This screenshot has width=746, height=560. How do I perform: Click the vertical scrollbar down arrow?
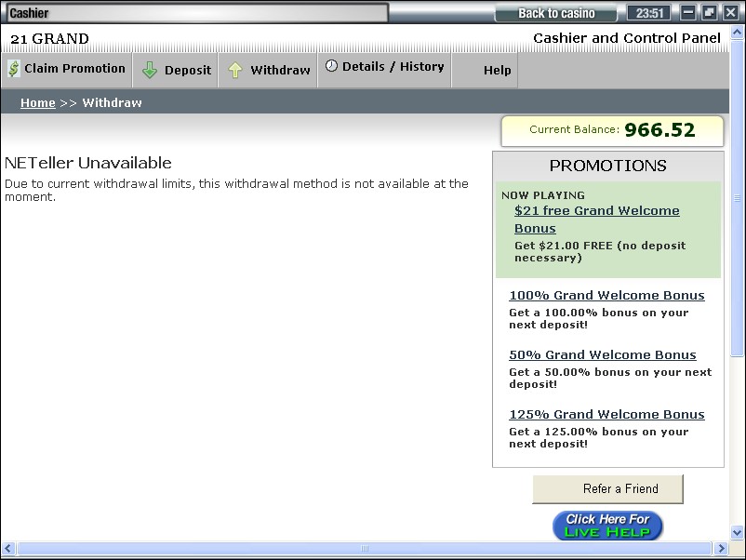[x=737, y=532]
